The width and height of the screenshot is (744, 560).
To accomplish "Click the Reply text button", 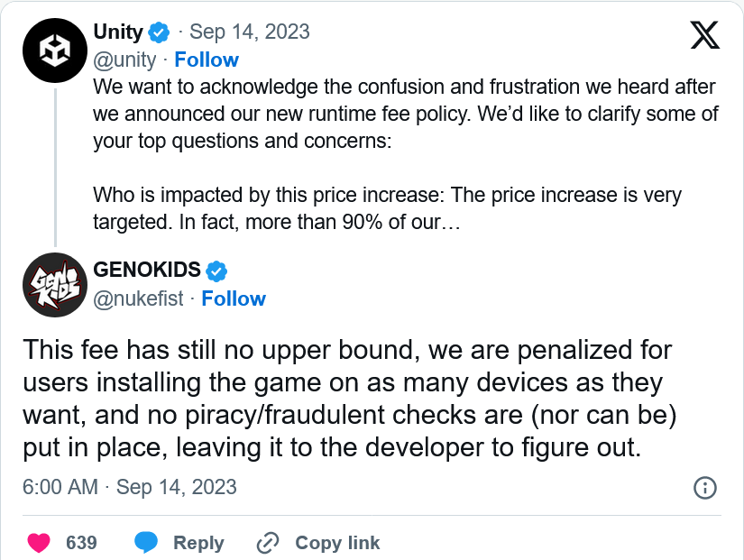I will point(198,543).
